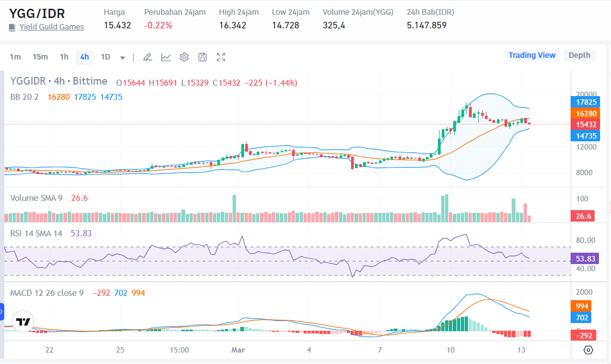This screenshot has height=364, width=611.
Task: Click the save chart floppy icon
Action: tap(202, 57)
